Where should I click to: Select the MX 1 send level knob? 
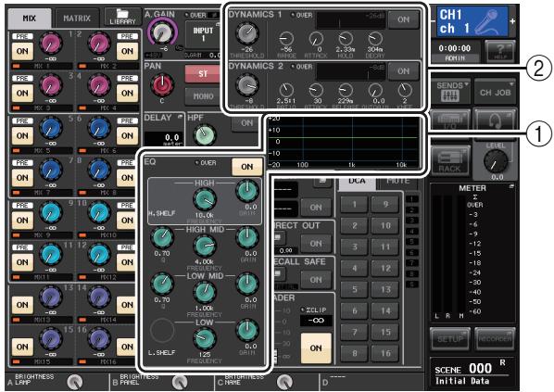[51, 44]
